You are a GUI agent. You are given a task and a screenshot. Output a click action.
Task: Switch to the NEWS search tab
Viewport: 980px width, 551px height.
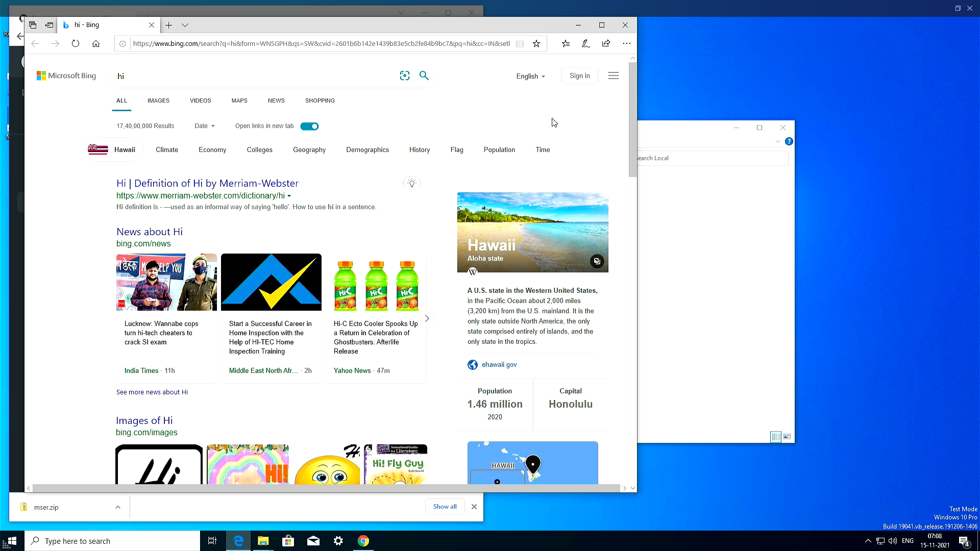click(x=276, y=101)
